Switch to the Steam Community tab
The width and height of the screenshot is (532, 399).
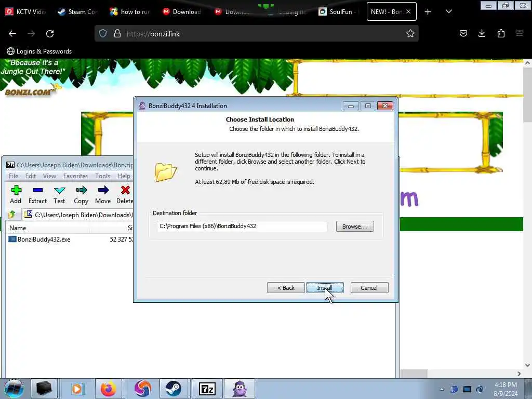coord(78,11)
